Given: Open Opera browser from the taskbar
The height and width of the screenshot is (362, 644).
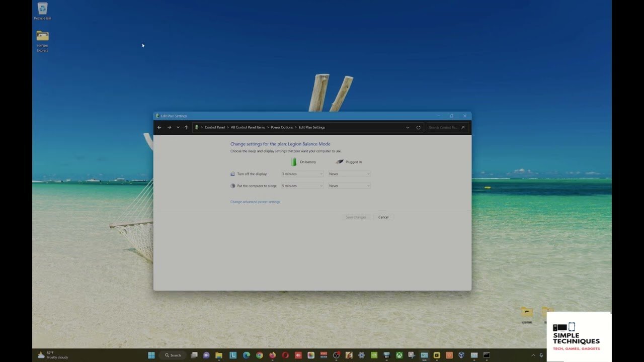Looking at the screenshot, I should point(285,355).
